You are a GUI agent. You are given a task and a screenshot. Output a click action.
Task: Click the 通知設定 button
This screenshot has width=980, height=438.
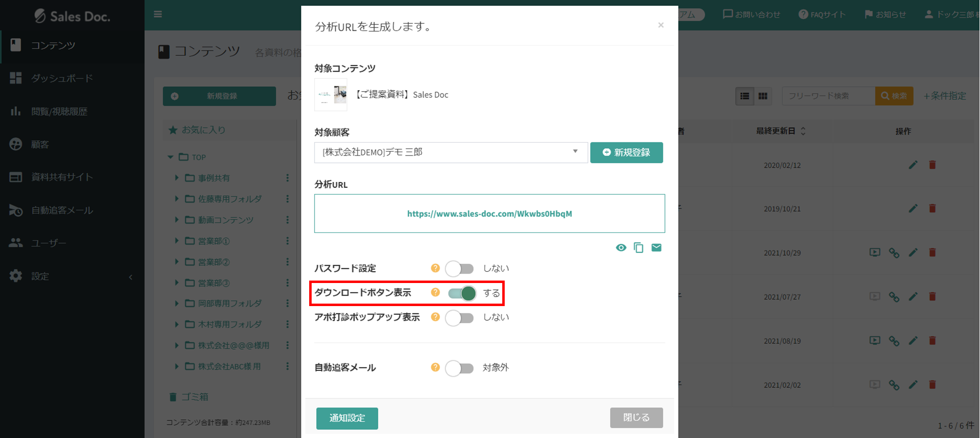coord(347,418)
